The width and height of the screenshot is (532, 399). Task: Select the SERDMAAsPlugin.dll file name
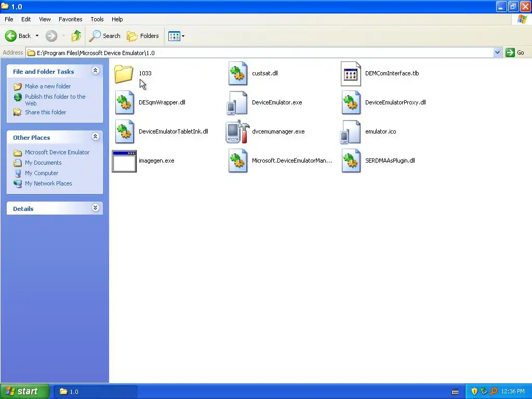390,161
